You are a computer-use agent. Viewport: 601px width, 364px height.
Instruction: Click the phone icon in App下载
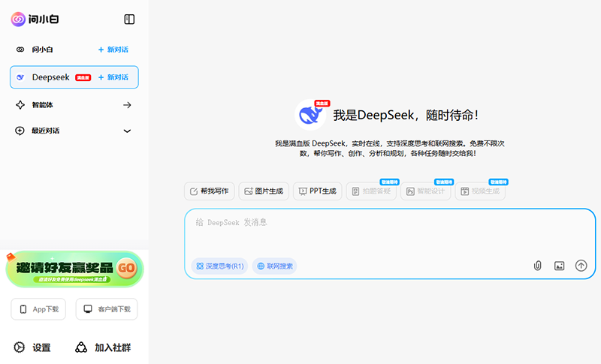23,309
